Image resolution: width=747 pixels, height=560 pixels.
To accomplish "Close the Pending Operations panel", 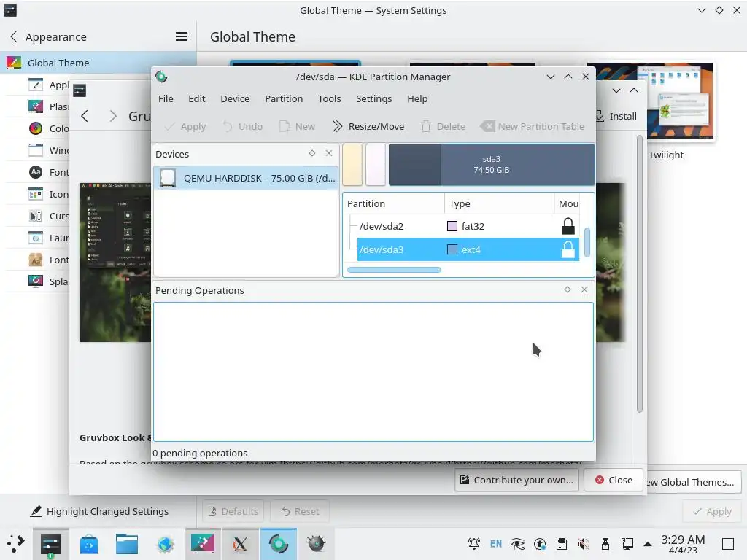I will pos(584,289).
